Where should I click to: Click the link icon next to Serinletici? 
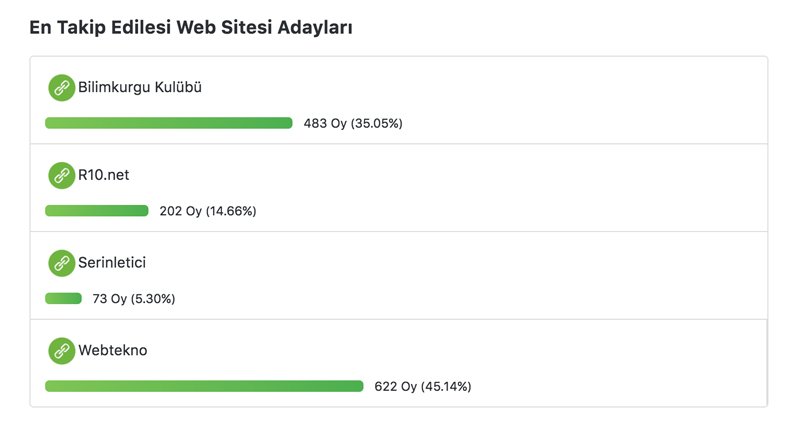[62, 263]
